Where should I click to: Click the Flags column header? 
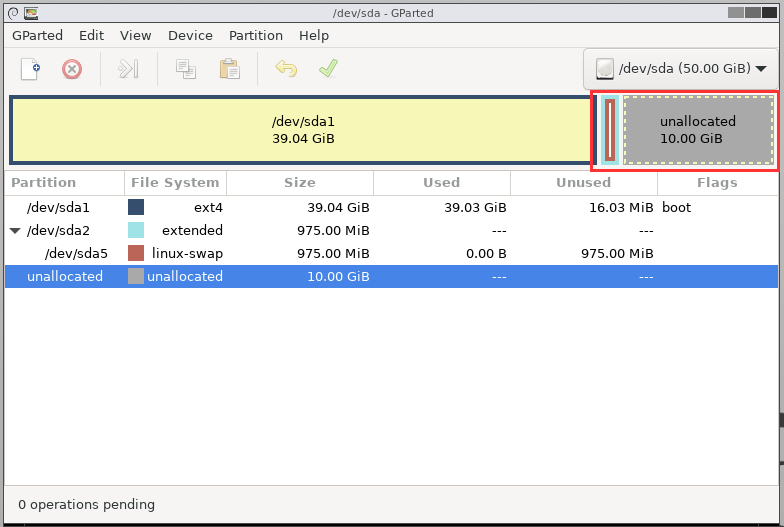[718, 182]
